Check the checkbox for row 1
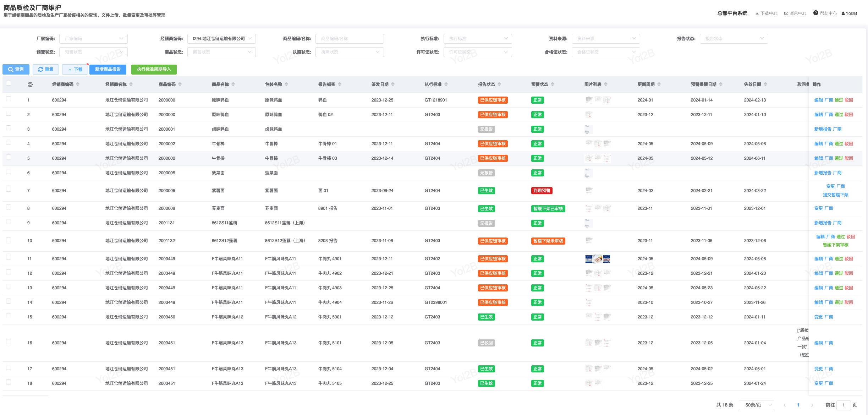 [x=9, y=99]
